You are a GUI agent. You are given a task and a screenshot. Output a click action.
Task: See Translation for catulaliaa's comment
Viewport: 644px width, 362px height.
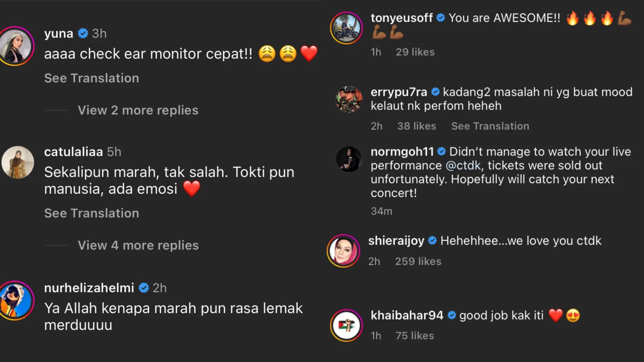coord(92,213)
